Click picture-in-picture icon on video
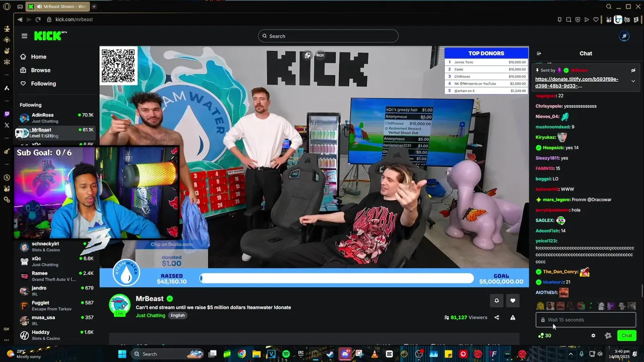The width and height of the screenshot is (644, 362). (x=307, y=55)
